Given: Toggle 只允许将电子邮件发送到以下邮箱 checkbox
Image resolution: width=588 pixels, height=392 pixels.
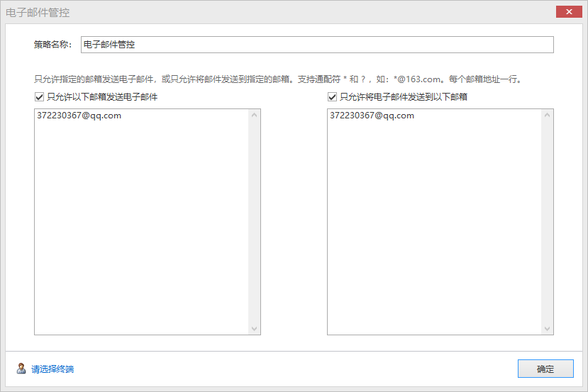Looking at the screenshot, I should [332, 97].
